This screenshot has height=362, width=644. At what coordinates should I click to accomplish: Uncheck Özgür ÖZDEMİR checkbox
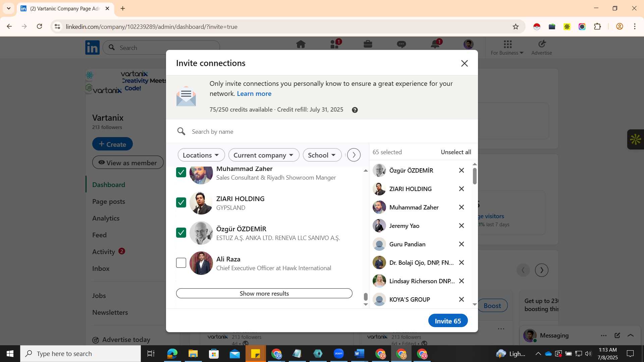tap(181, 233)
